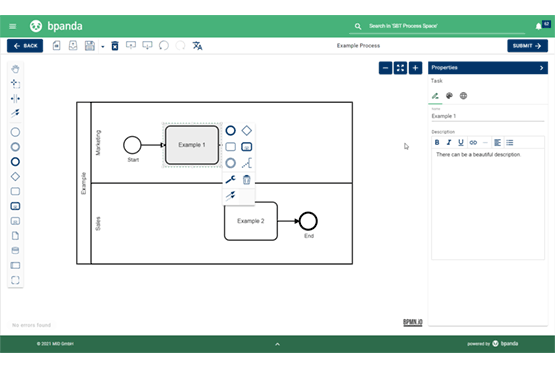Image resolution: width=555 pixels, height=369 pixels.
Task: Append a call activity from the context pad
Action: [247, 146]
